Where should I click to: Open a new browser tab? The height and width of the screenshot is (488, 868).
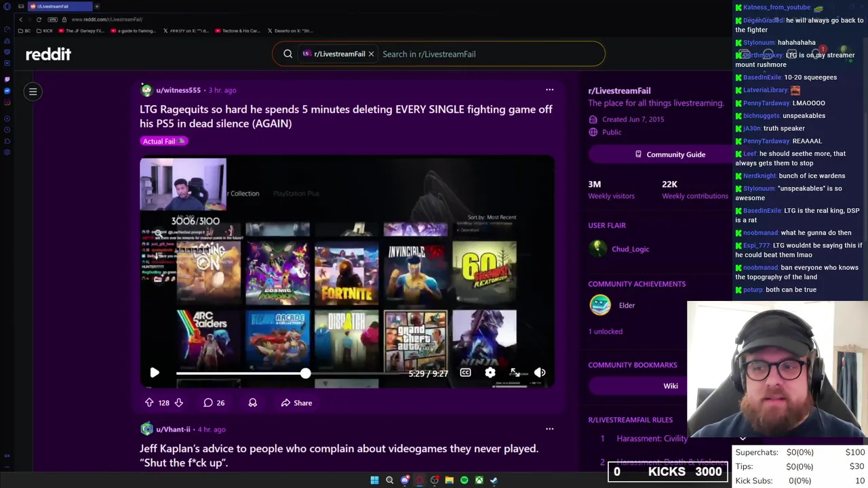[97, 6]
